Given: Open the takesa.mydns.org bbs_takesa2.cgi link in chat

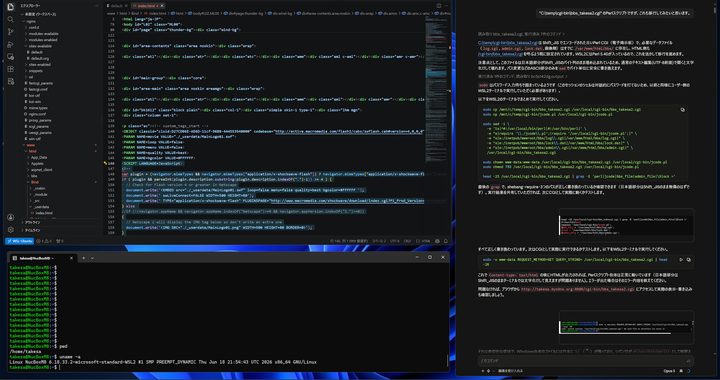Looking at the screenshot, I should click(x=577, y=290).
